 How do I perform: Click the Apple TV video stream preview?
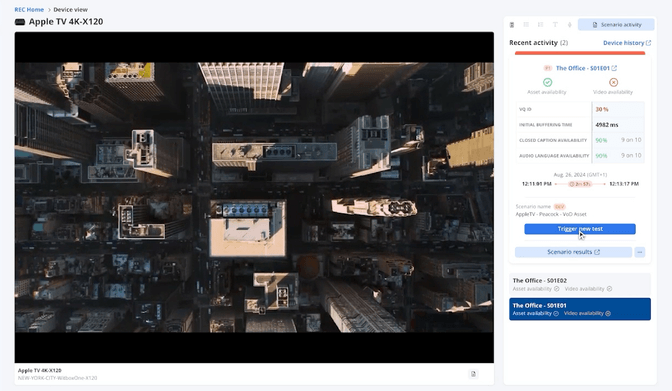pyautogui.click(x=254, y=197)
